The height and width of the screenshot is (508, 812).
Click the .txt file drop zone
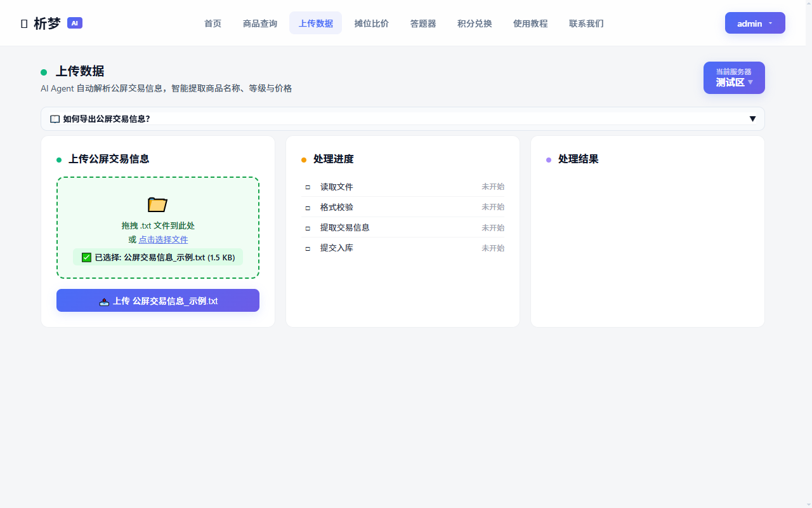158,227
